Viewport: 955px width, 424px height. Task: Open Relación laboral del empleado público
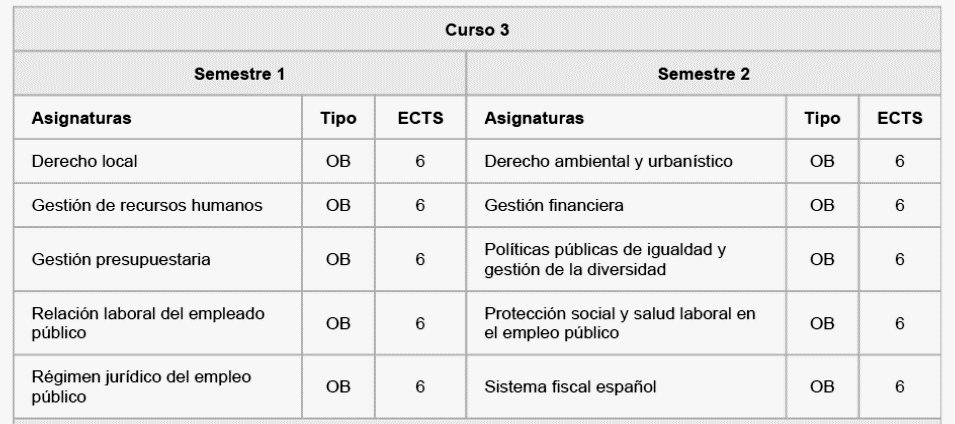148,323
